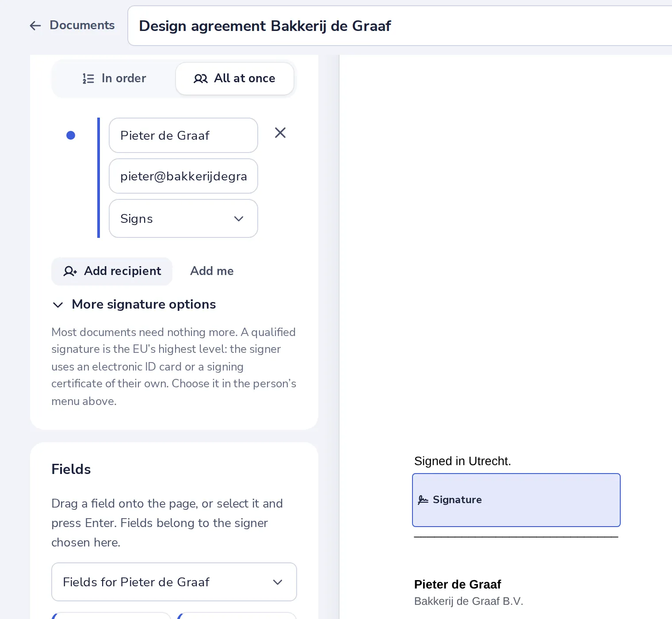Select the In order signing mode
This screenshot has height=619, width=672.
coord(114,78)
